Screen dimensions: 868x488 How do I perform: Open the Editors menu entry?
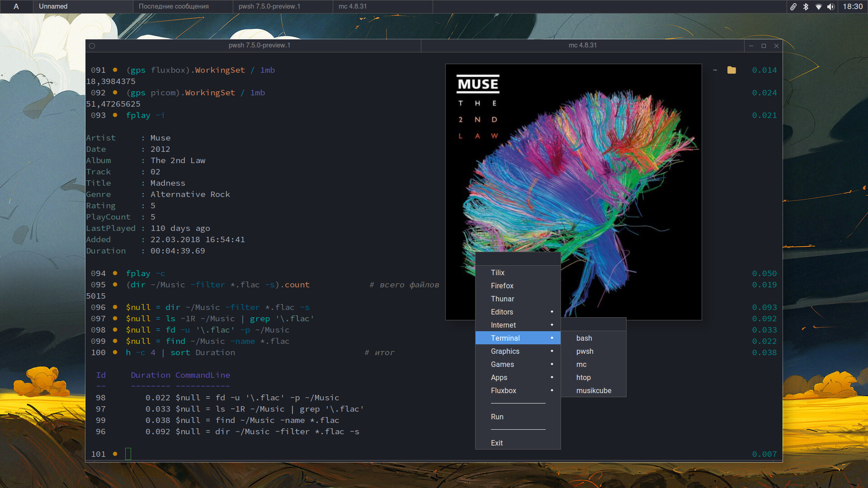point(518,312)
